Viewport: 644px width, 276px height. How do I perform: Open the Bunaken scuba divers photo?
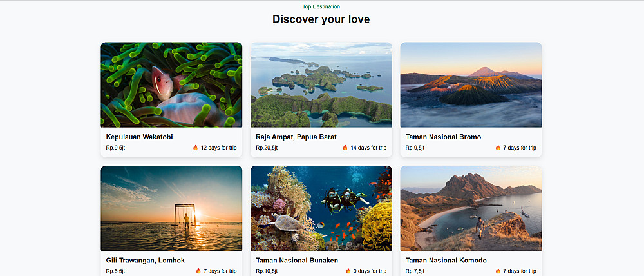[x=321, y=208]
